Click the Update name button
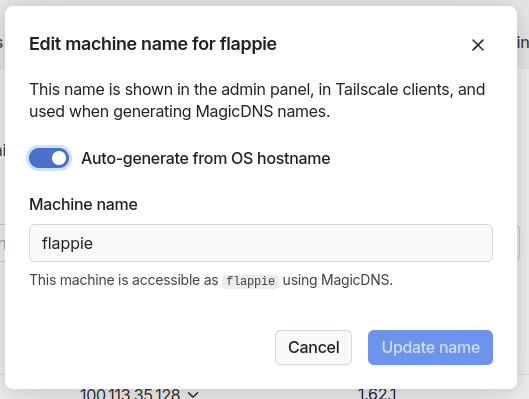Viewport: 529px width, 399px height. (430, 347)
